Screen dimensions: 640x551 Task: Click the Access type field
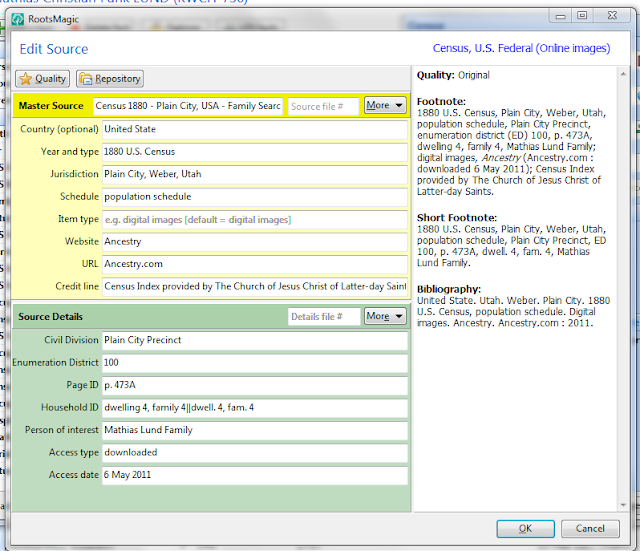coord(255,453)
